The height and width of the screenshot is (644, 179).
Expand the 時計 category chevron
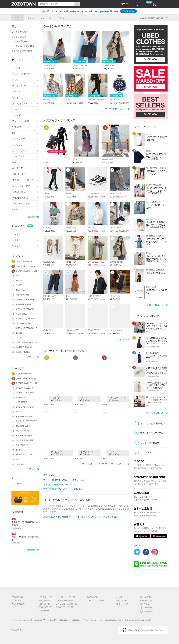pyautogui.click(x=37, y=133)
